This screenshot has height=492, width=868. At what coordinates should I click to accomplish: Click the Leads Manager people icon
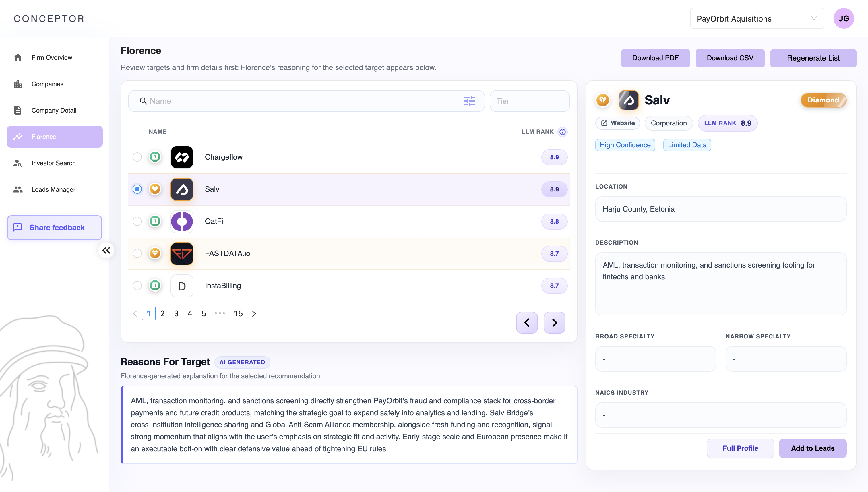18,189
